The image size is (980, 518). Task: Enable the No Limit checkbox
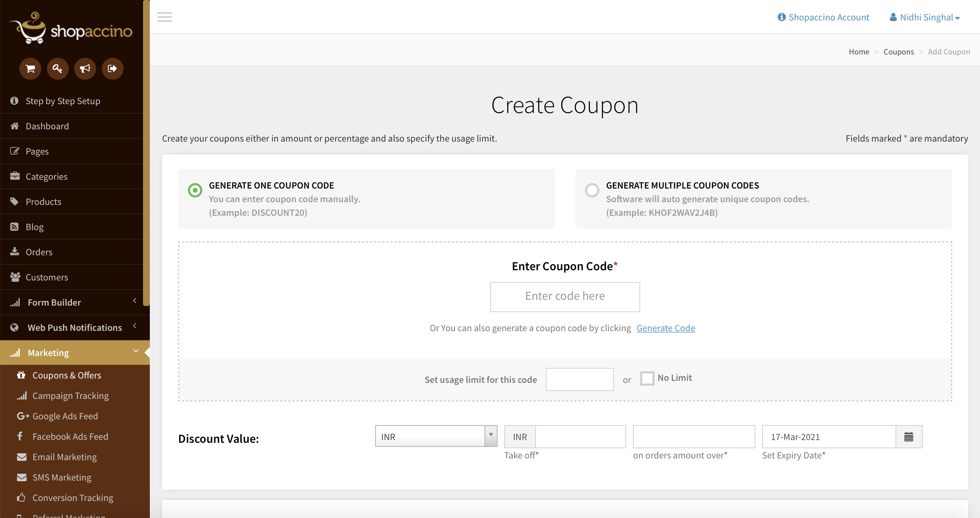coord(647,378)
